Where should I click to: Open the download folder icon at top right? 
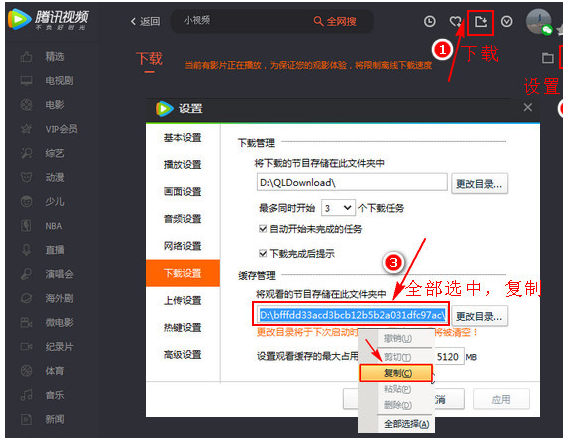tap(547, 57)
